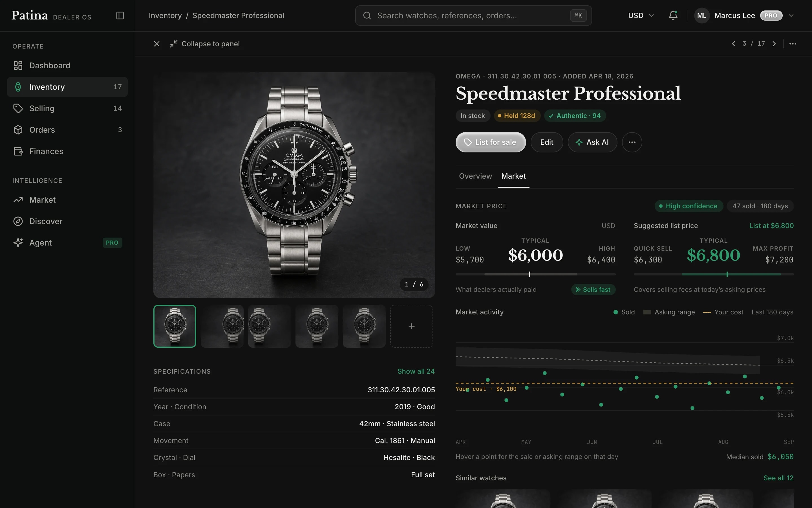
Task: Select the Market tab
Action: point(513,176)
